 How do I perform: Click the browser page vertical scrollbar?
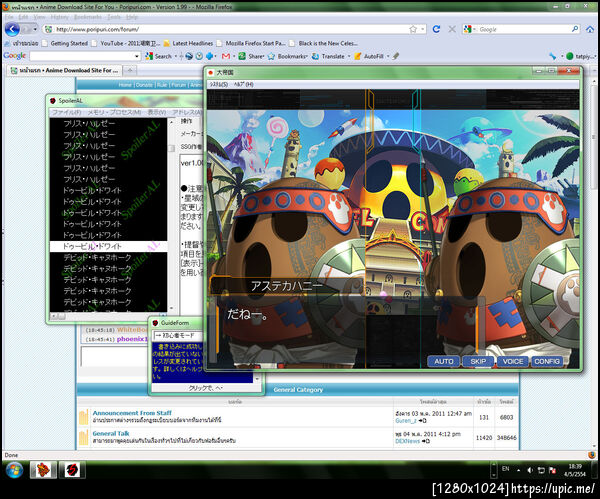point(594,264)
